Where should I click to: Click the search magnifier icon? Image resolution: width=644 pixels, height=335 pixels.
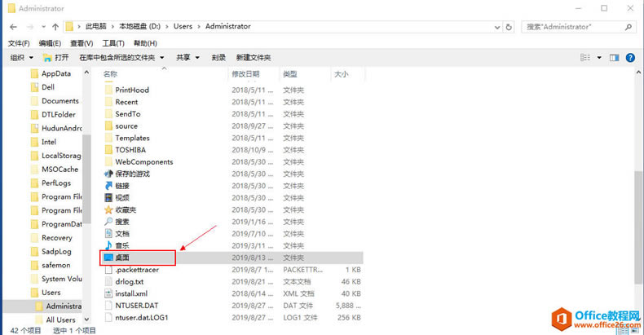[628, 27]
